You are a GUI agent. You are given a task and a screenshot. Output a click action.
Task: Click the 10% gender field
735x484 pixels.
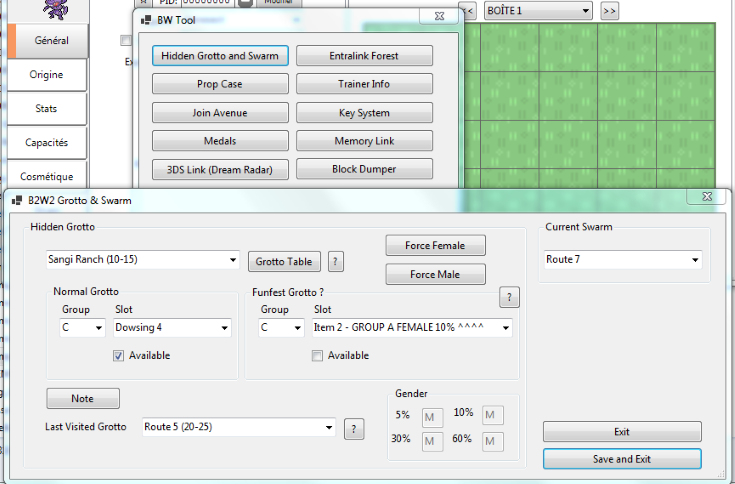coord(493,415)
